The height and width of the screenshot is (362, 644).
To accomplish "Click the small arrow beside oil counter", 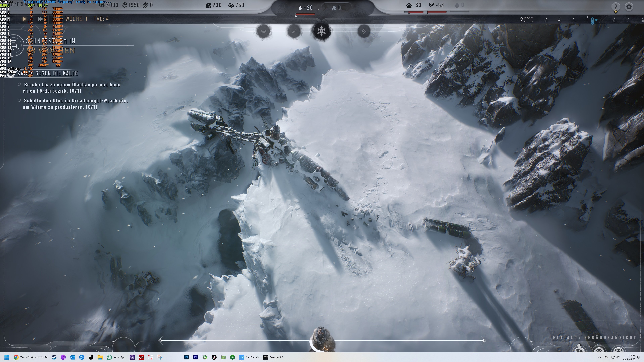I will [x=319, y=9].
